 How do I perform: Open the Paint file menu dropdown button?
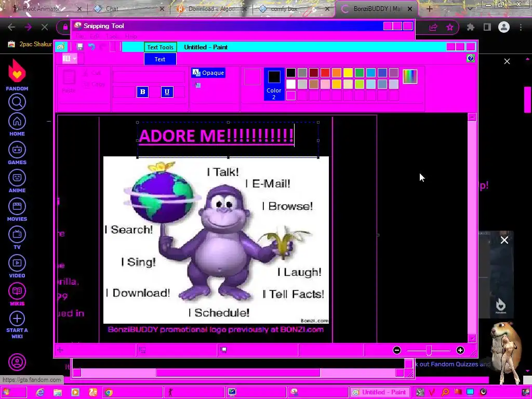[x=70, y=59]
